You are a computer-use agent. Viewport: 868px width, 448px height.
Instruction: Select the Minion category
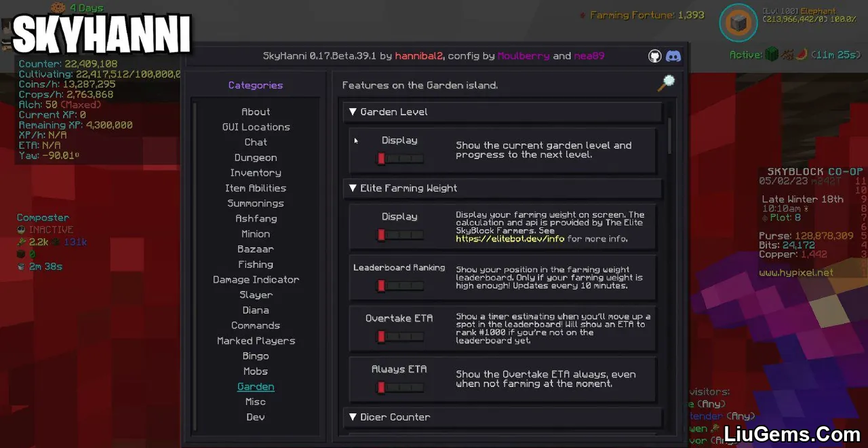[x=256, y=234]
